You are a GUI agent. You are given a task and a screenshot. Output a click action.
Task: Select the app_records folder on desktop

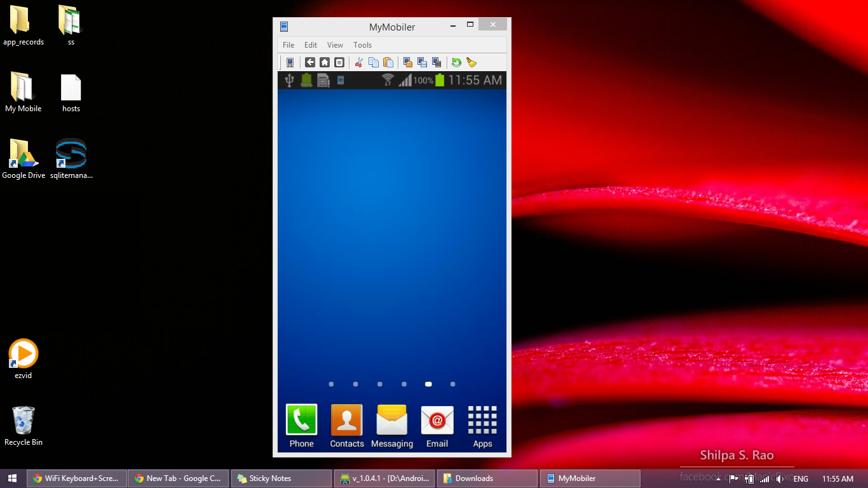point(24,26)
